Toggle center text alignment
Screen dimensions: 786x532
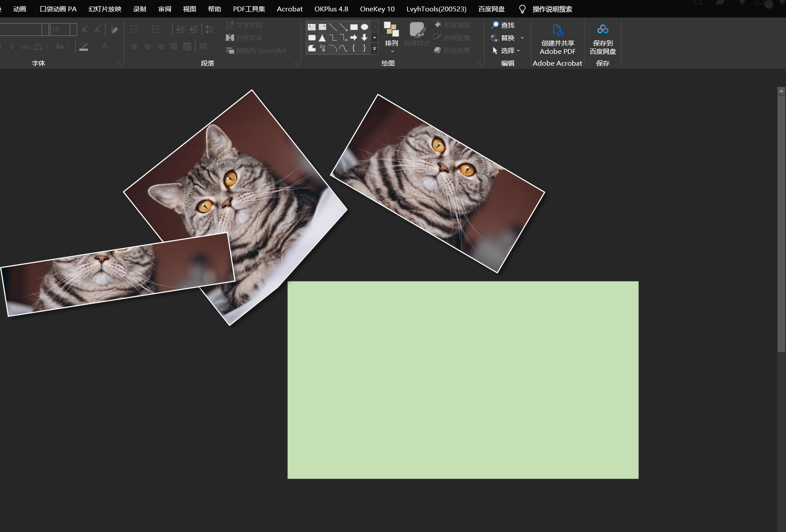(148, 46)
